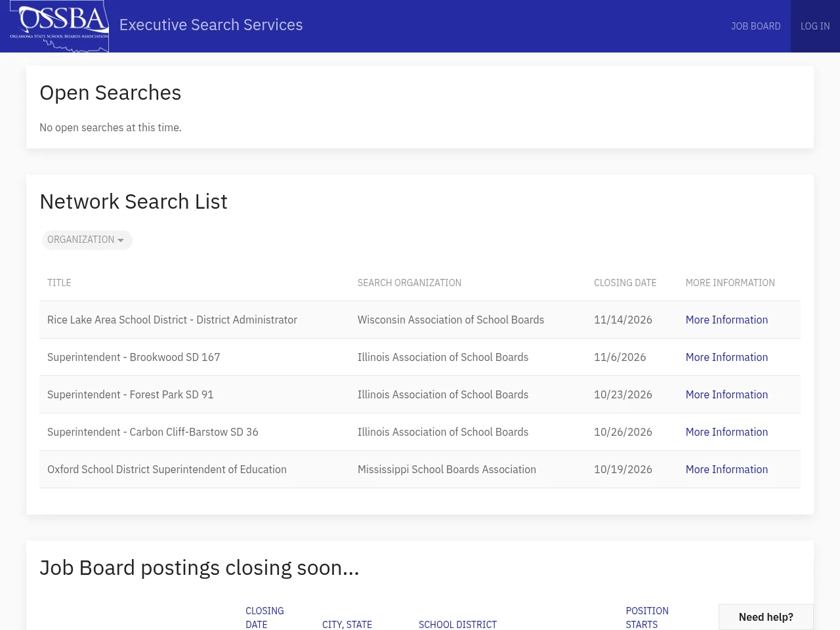Select Superintendent - Brookwood SD 167 title
Screen dimensions: 840x630
coord(133,357)
